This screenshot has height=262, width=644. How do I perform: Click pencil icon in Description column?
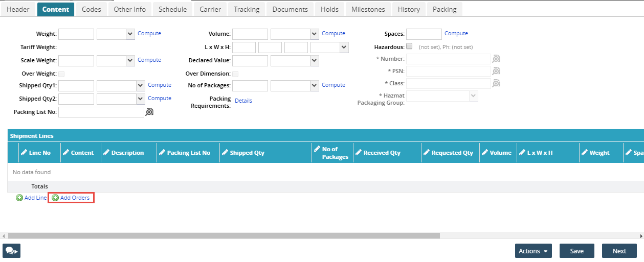click(x=106, y=152)
